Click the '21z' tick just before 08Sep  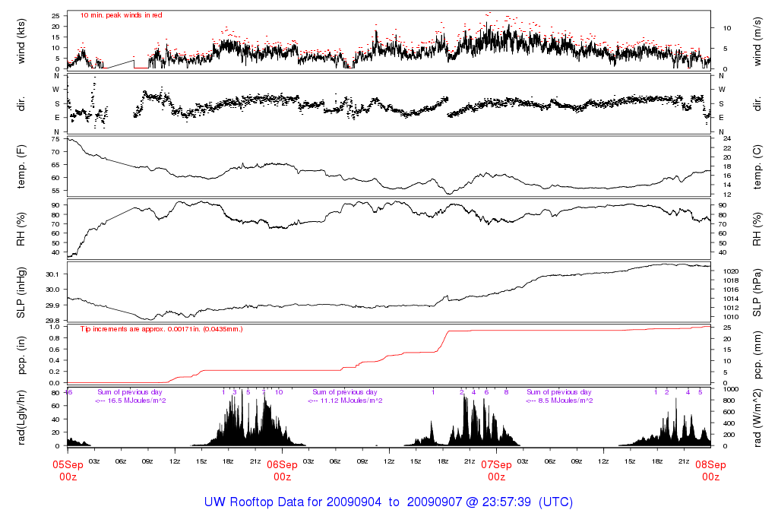(x=684, y=461)
